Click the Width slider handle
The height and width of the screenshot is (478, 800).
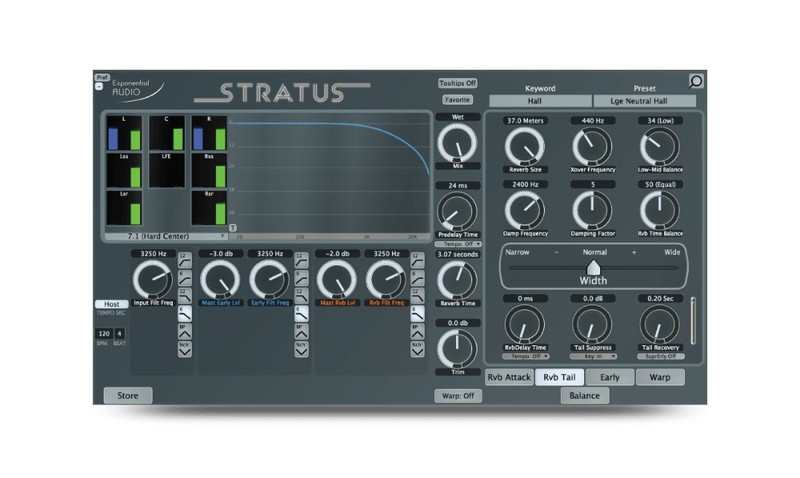point(593,267)
